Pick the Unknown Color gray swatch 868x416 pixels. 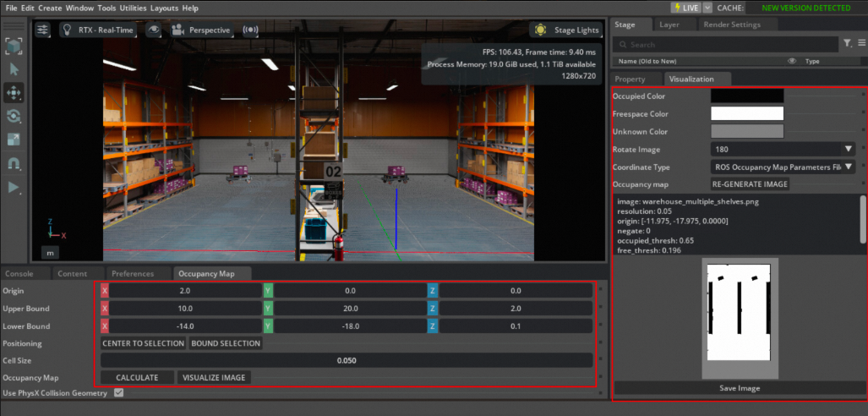click(x=747, y=131)
